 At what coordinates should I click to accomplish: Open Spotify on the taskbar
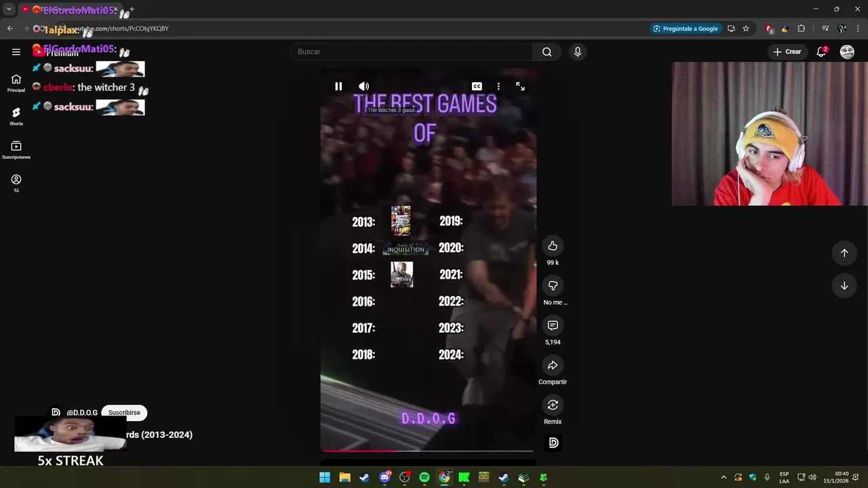(x=425, y=477)
